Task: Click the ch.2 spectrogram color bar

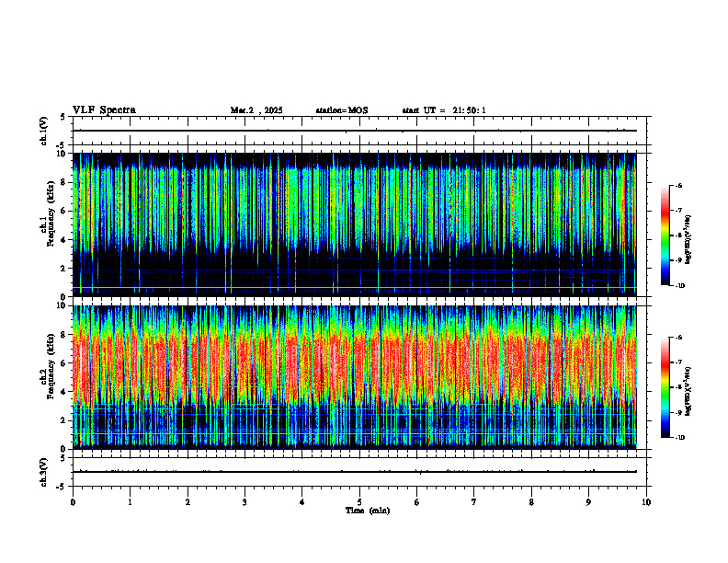Action: click(665, 387)
